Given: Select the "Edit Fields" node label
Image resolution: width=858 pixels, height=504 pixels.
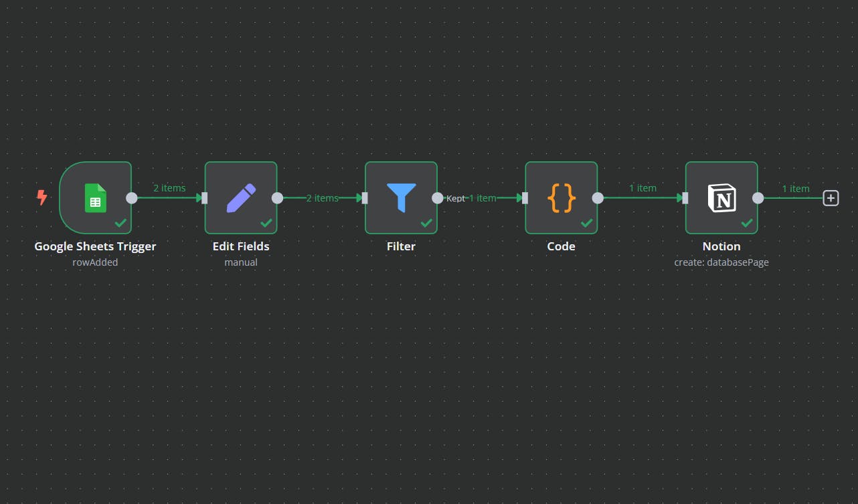Looking at the screenshot, I should [x=241, y=246].
